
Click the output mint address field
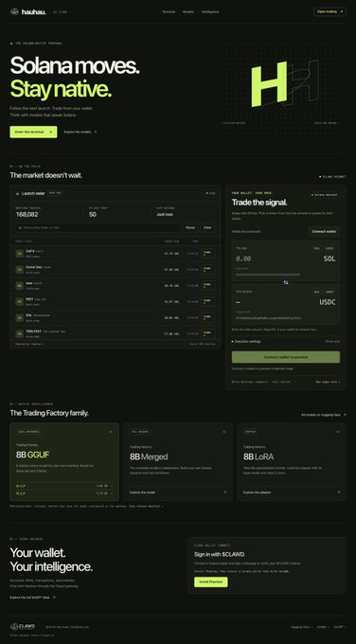pos(269,318)
